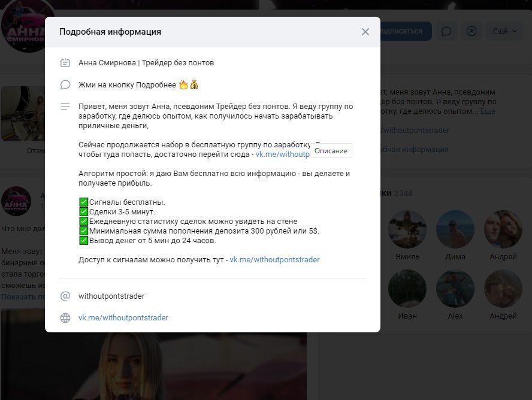Image resolution: width=532 pixels, height=400 pixels.
Task: Open Эмиль's profile avatar
Action: pyautogui.click(x=407, y=229)
